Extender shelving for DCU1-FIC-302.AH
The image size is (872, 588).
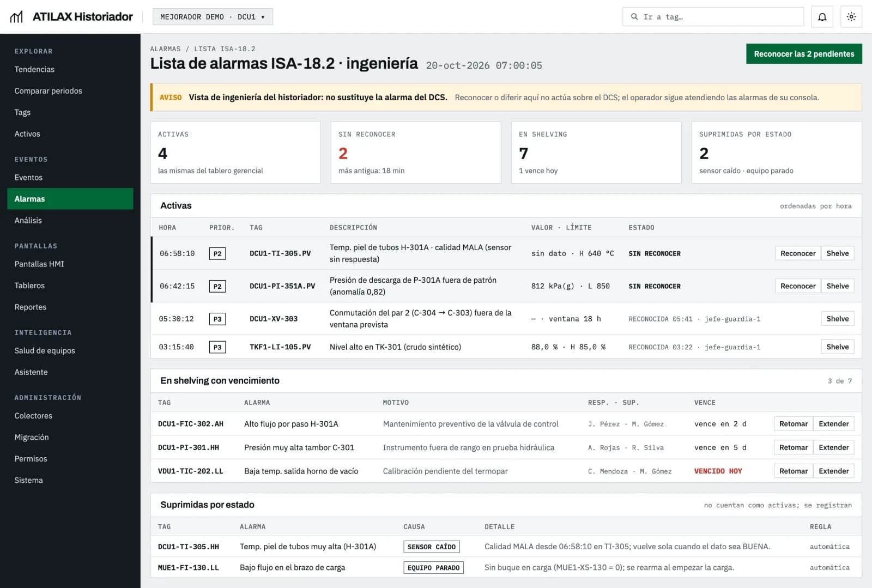pos(834,424)
